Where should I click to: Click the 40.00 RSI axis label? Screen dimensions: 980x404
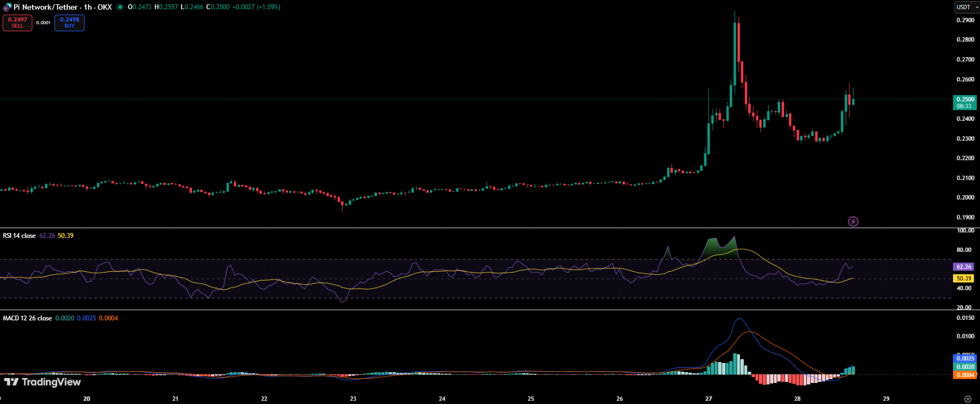pyautogui.click(x=964, y=288)
